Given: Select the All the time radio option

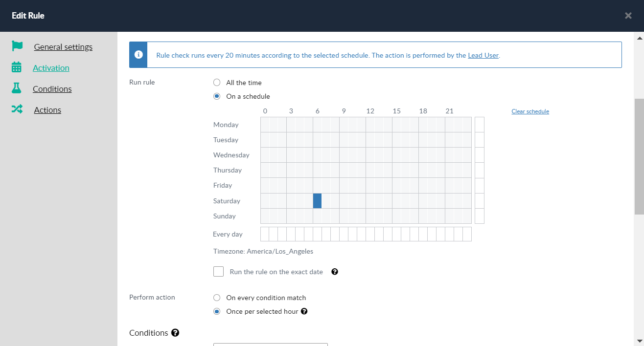Looking at the screenshot, I should [x=217, y=83].
